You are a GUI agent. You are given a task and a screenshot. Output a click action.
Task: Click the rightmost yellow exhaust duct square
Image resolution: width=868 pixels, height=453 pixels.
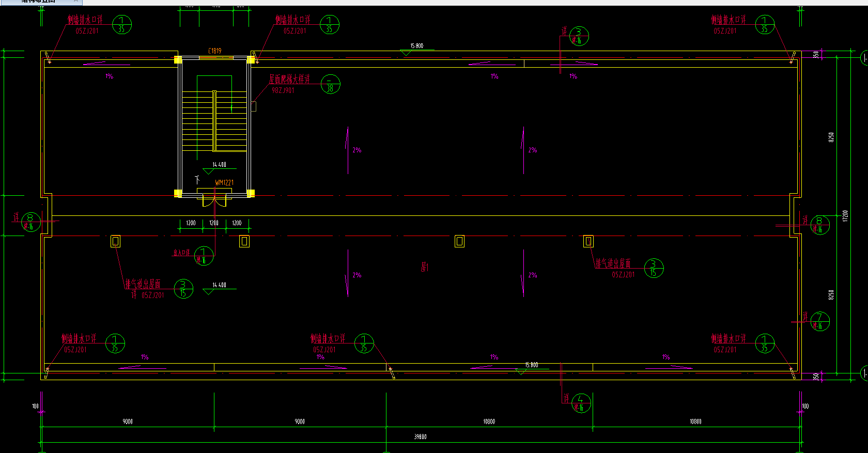coord(588,241)
